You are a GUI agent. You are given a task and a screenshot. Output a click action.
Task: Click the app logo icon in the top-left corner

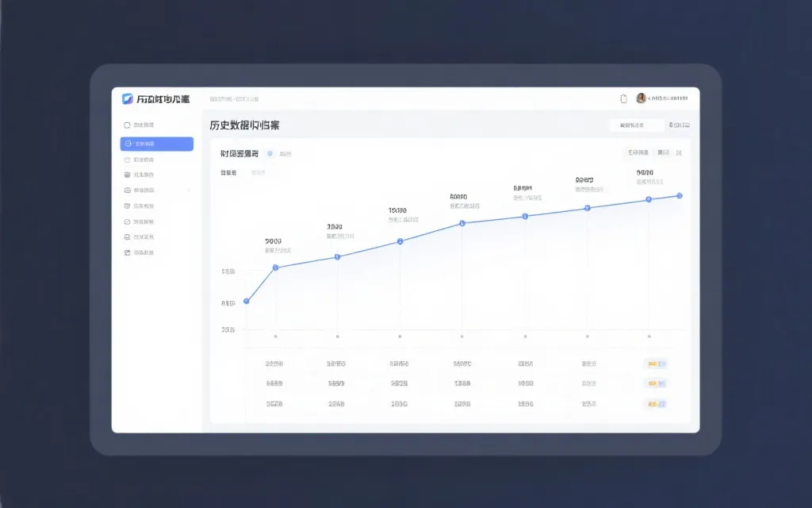click(128, 98)
